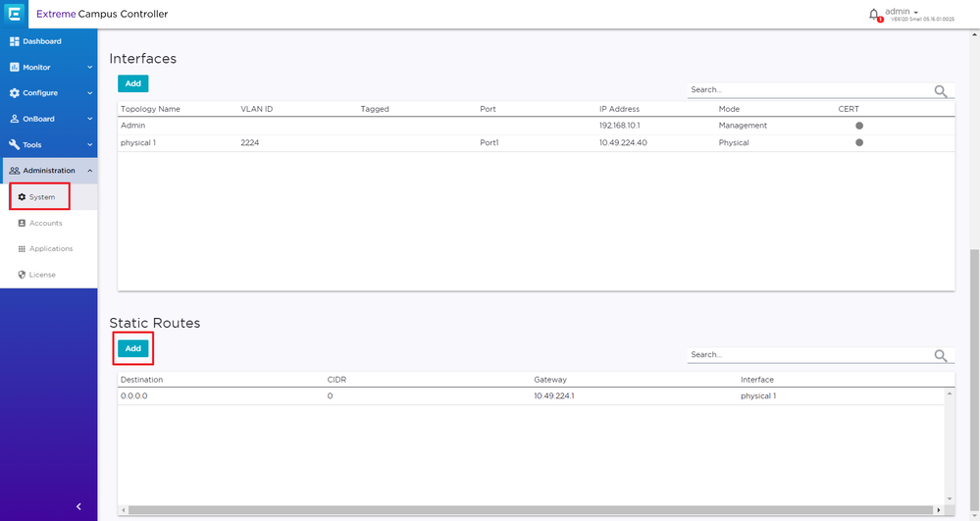Screen dimensions: 980x521
Task: Click the Static Routes search magnifier icon
Action: (x=941, y=356)
